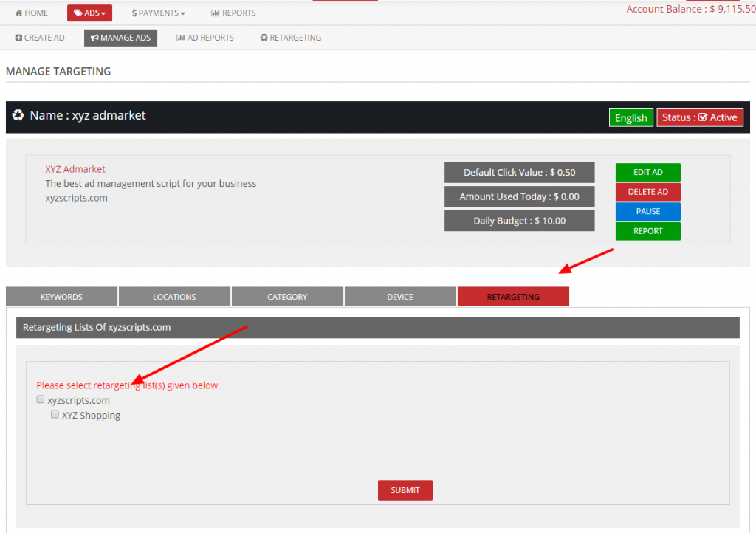Click the RETARGETING refresh icon in the toolbar
This screenshot has height=533, width=756.
(x=264, y=37)
